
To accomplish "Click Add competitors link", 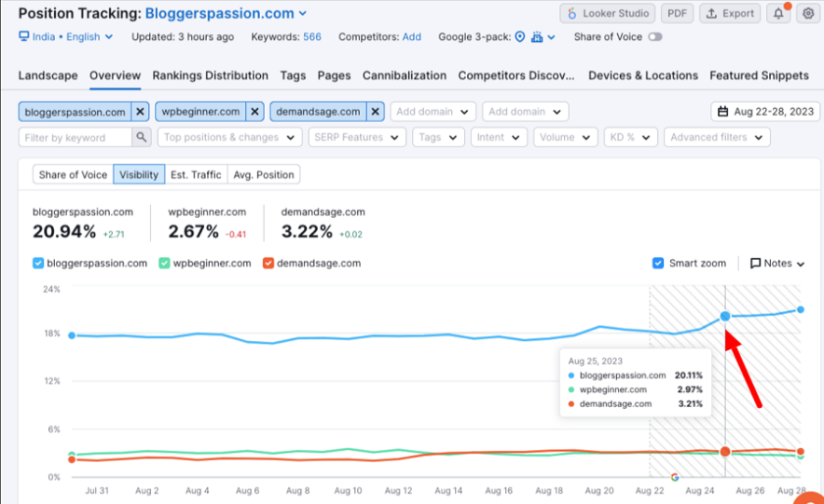I will [x=411, y=36].
